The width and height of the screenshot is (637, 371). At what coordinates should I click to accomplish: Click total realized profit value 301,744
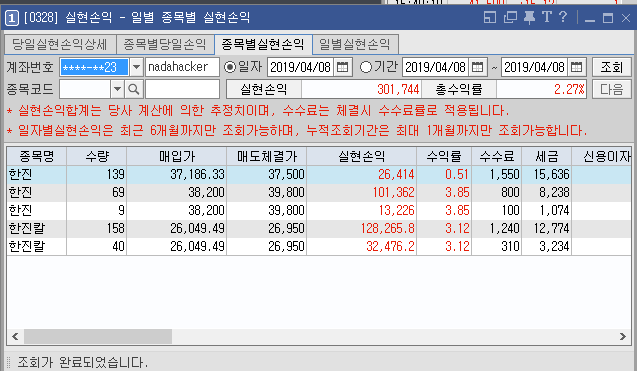tap(398, 89)
